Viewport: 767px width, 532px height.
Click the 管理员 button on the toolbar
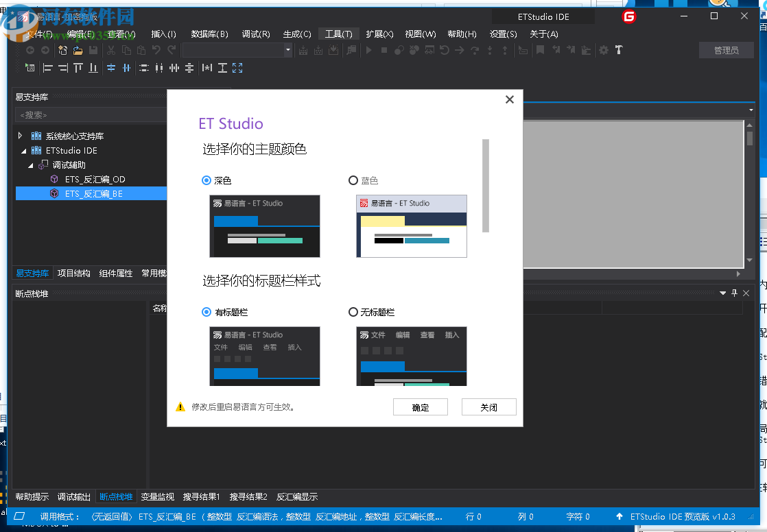[x=726, y=50]
